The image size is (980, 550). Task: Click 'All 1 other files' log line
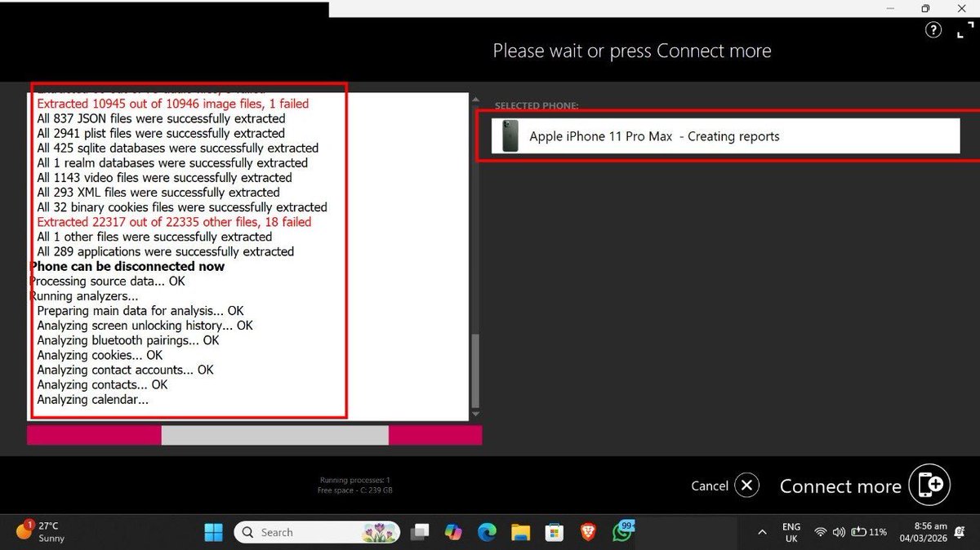(154, 237)
